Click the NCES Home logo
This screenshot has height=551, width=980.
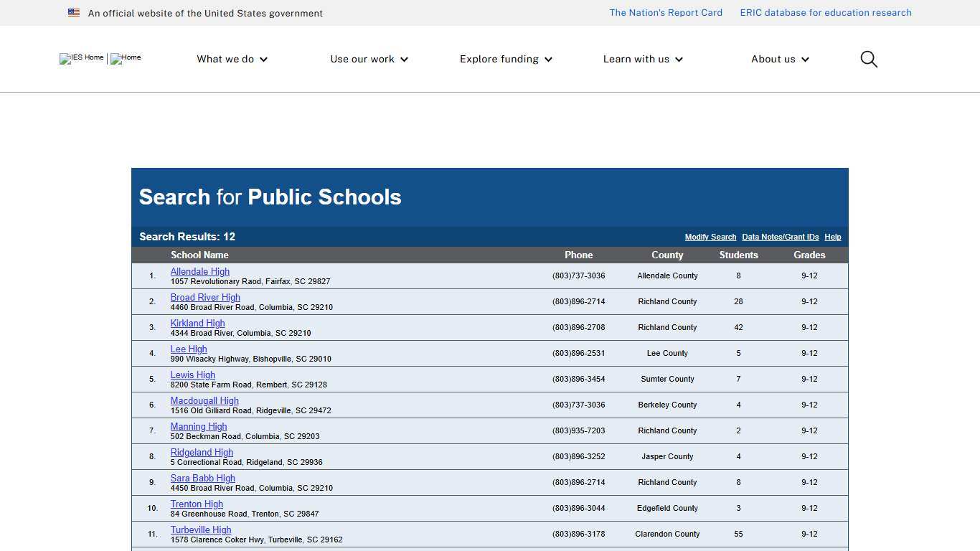126,59
